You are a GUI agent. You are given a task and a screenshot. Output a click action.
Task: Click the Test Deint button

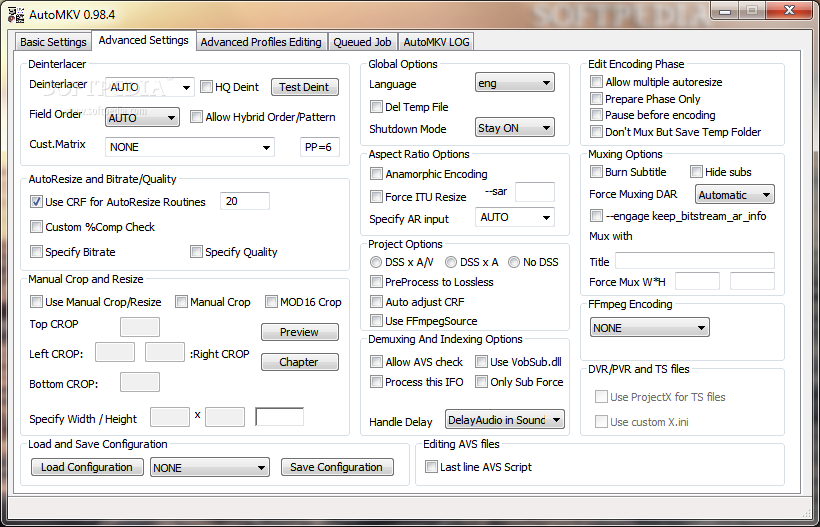tap(304, 87)
